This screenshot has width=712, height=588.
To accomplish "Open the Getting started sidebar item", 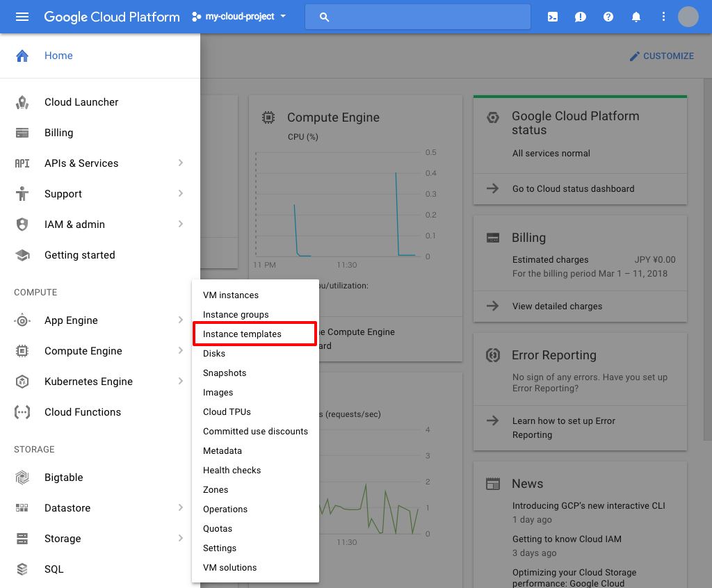I will (100, 255).
